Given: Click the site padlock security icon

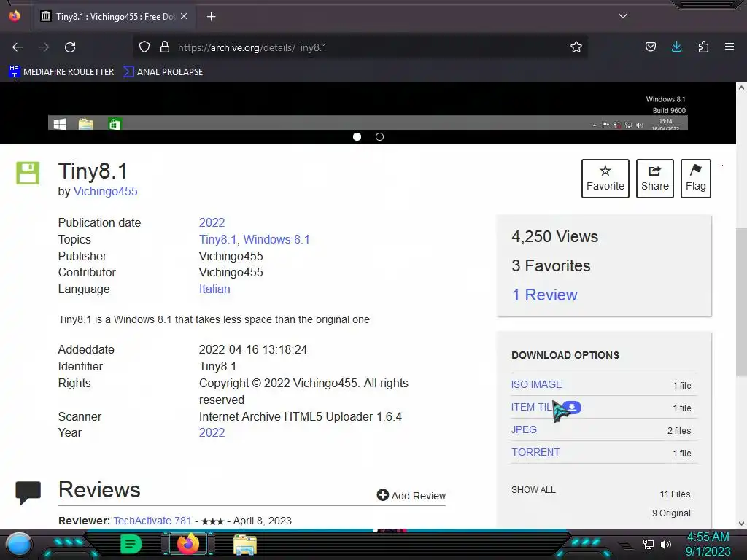Looking at the screenshot, I should 165,47.
